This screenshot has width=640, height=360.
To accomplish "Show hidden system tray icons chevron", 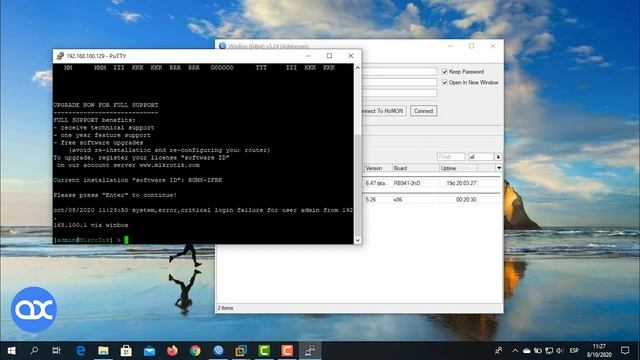I will click(x=515, y=351).
